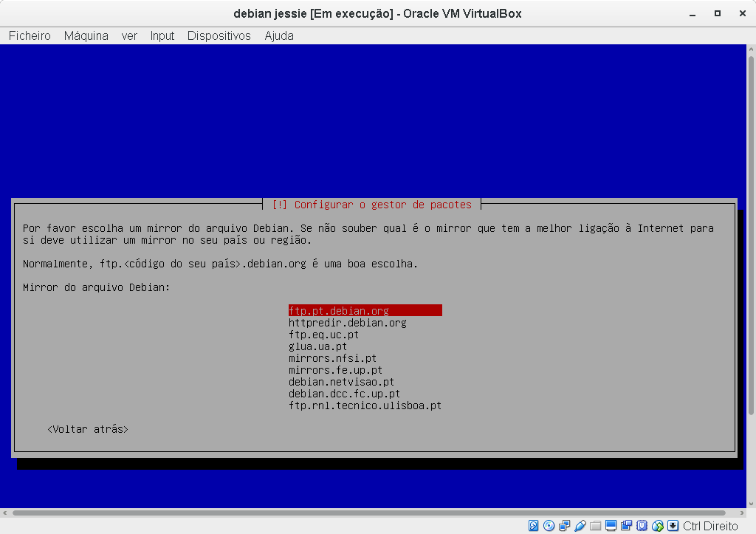The image size is (756, 534).
Task: Open the Ajuda menu
Action: point(279,35)
